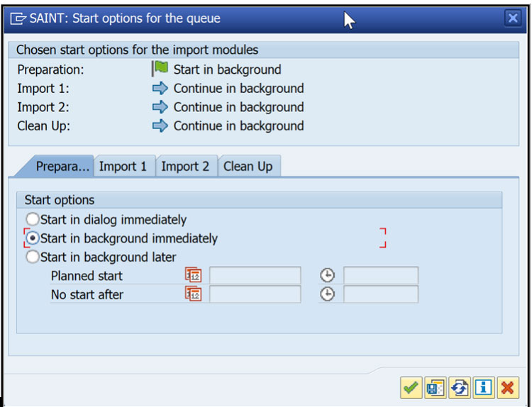Close the SAINT start options dialog
532x407 pixels.
click(513, 18)
